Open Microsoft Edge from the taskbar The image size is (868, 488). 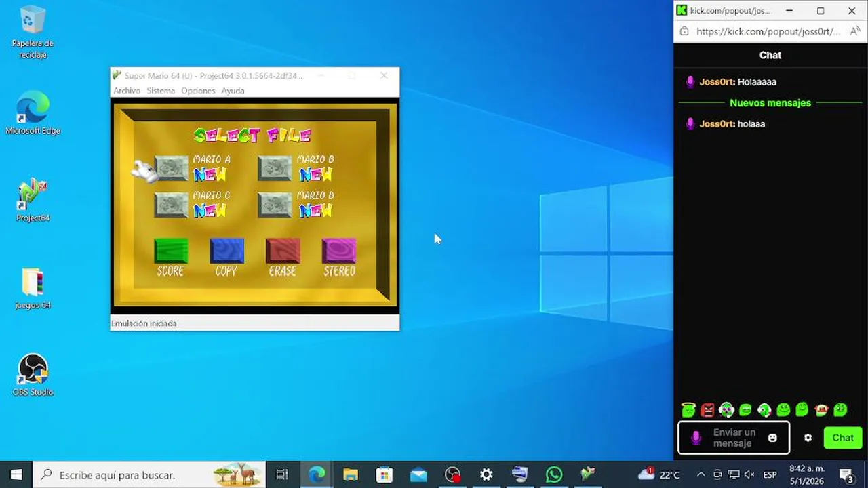[317, 474]
